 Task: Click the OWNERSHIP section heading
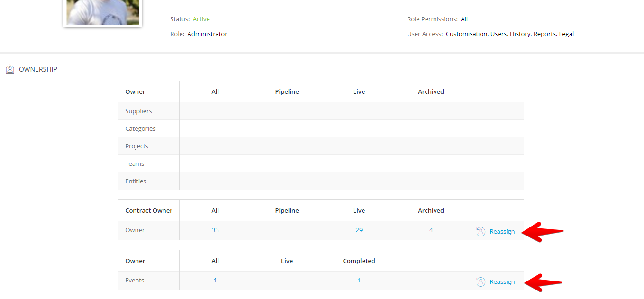[38, 69]
